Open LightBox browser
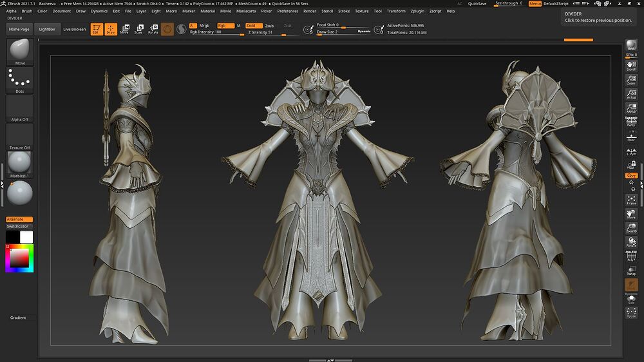The image size is (644, 362). 47,29
